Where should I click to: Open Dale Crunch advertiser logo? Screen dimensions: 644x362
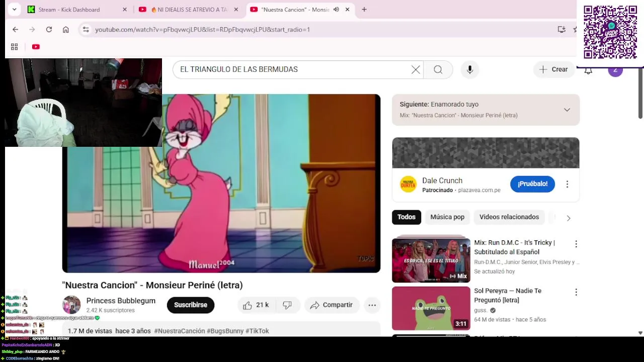tap(409, 184)
